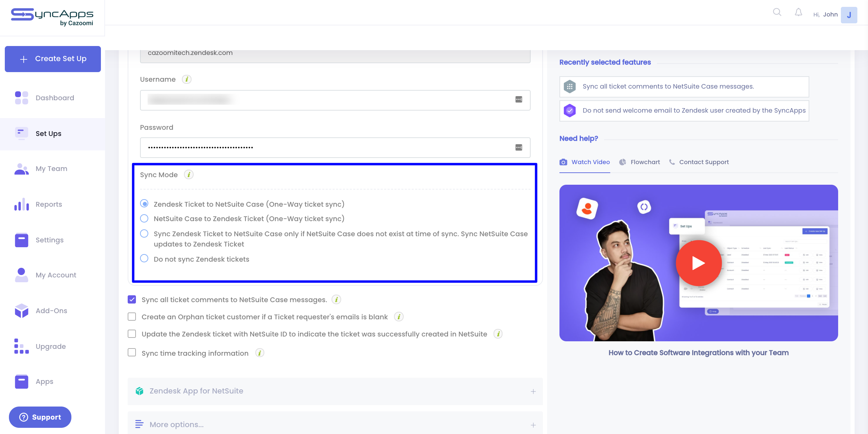Select Zendesk Ticket to NetSuite Case radio
The image size is (868, 434).
pyautogui.click(x=144, y=204)
